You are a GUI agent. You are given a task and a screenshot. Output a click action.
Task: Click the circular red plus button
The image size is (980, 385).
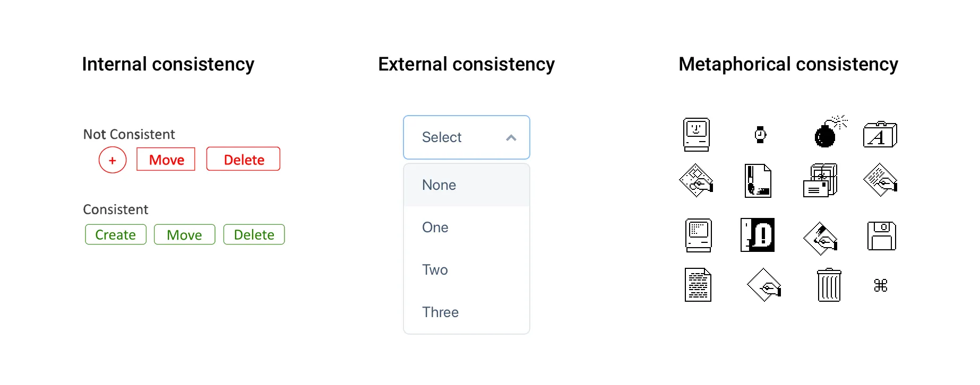click(113, 160)
